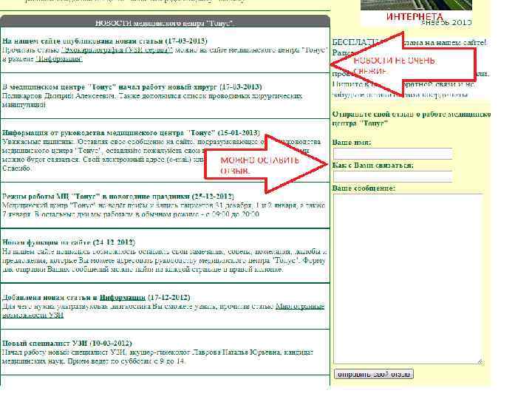Click inside the 'Ваше сообщение' text area

pos(408,279)
